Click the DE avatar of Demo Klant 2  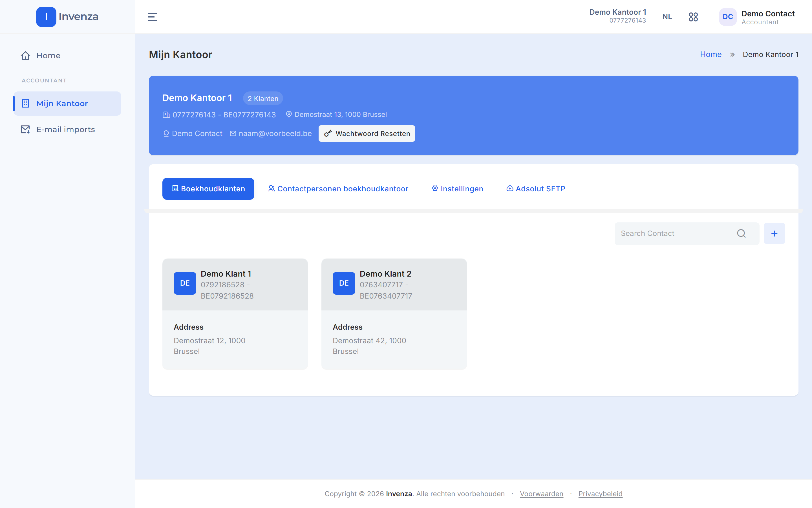(344, 283)
